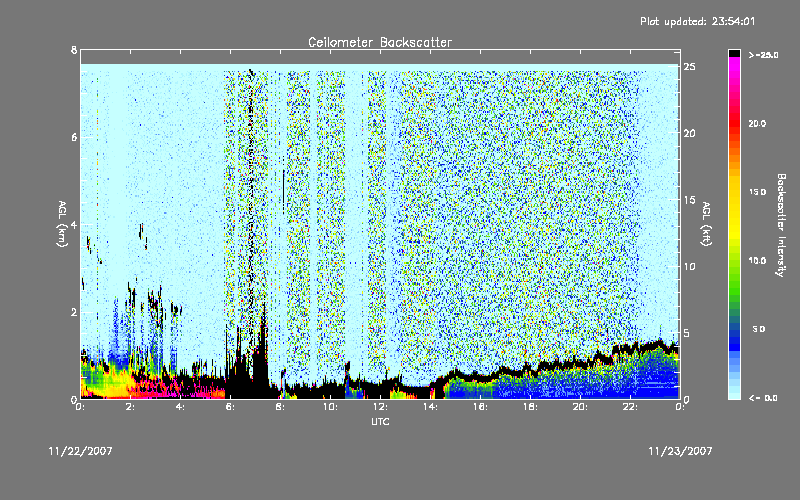Click the '15' tick on the kft axis
Viewport: 800px width, 500px height.
pyautogui.click(x=689, y=200)
